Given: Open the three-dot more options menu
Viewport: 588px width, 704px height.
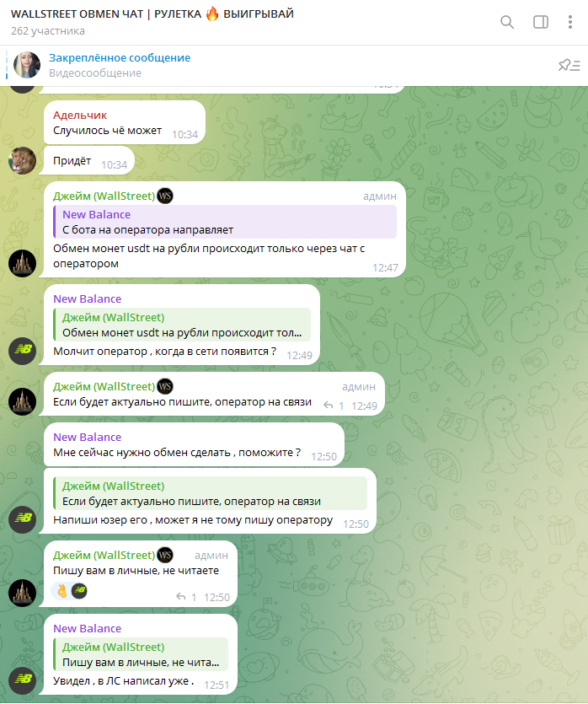Looking at the screenshot, I should click(570, 22).
